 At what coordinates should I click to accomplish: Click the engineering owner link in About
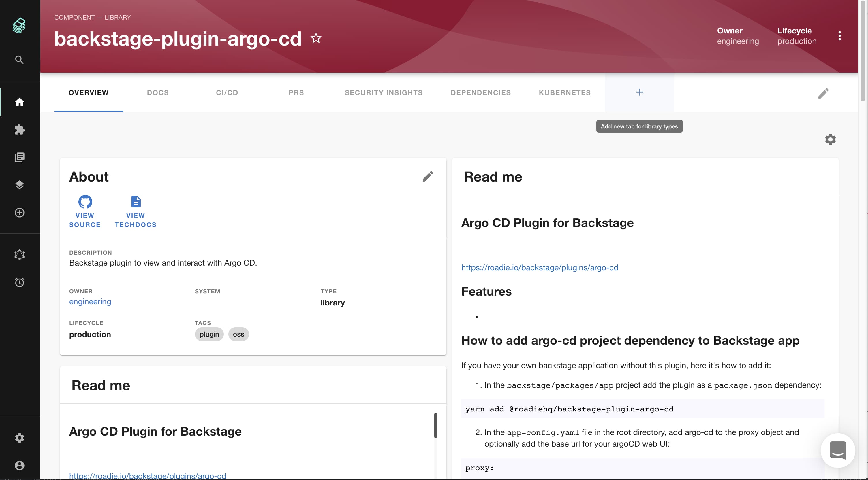[90, 302]
